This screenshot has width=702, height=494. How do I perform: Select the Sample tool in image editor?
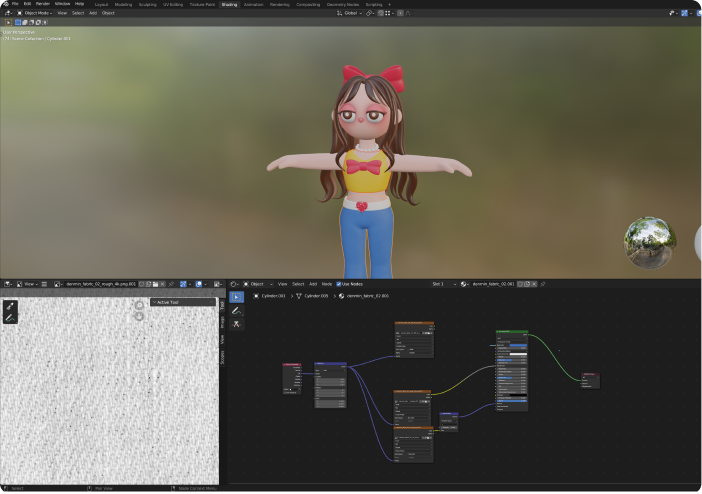point(10,306)
